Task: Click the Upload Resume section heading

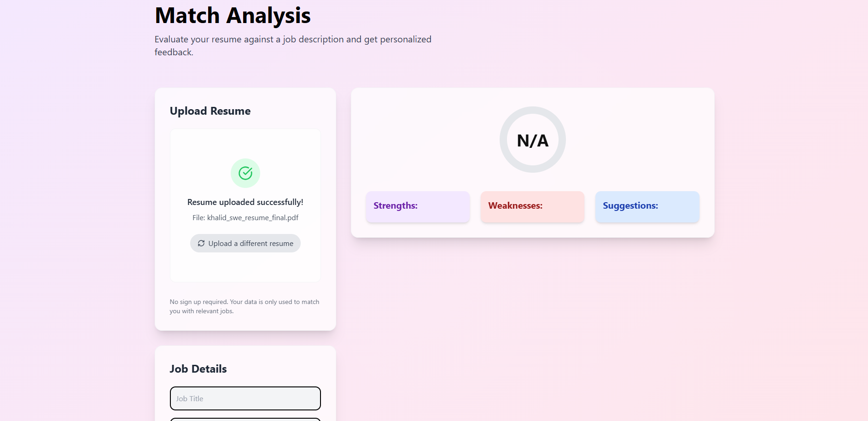Action: point(210,111)
